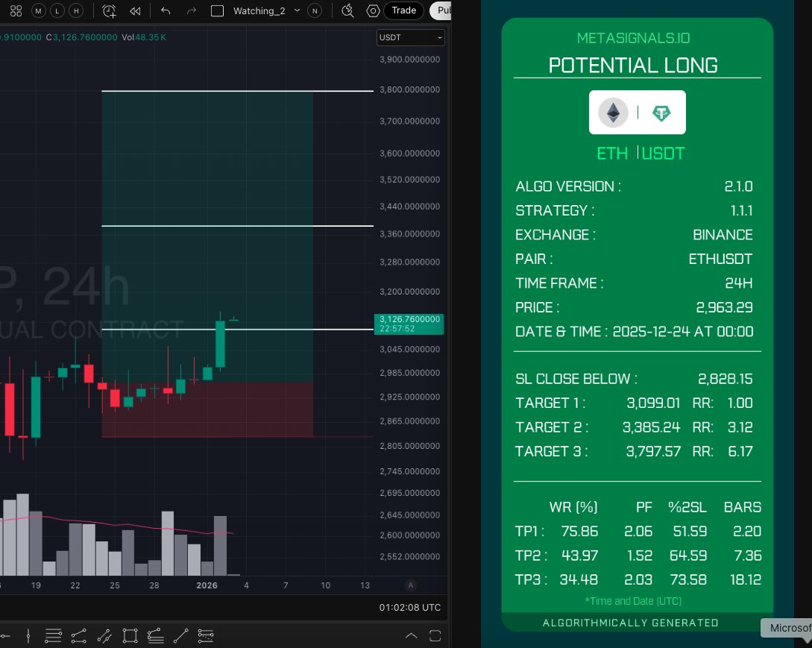Click the SL CLOSE BELOW value 2,828.15
Image resolution: width=812 pixels, height=648 pixels.
click(725, 379)
